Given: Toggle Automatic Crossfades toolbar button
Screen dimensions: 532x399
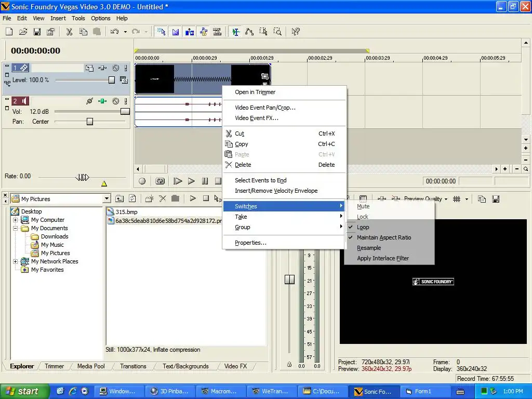Looking at the screenshot, I should [x=176, y=32].
